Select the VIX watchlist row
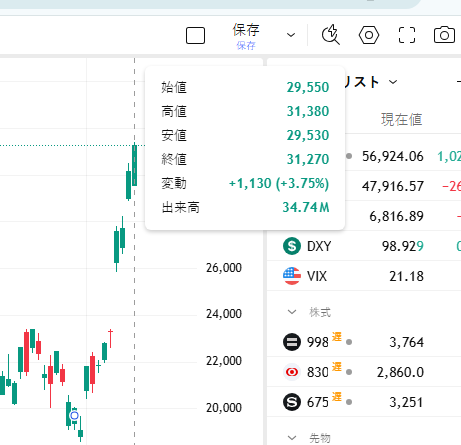This screenshot has width=461, height=445. [x=364, y=276]
